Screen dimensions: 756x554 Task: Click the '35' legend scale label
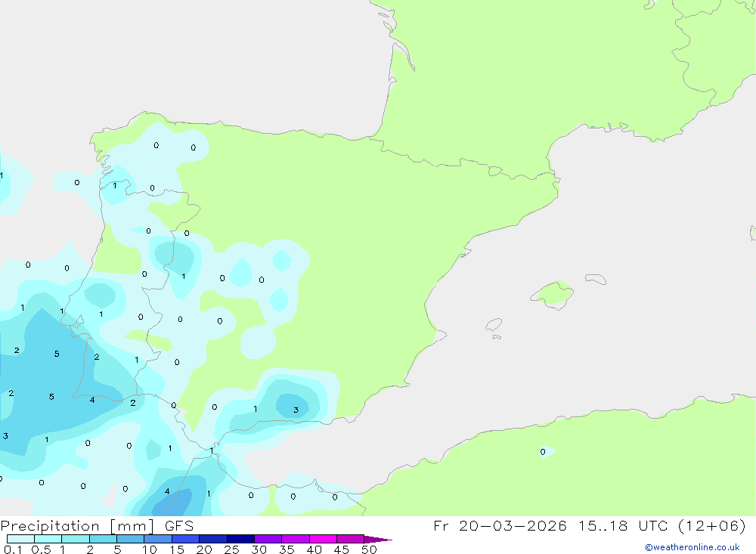tap(287, 549)
